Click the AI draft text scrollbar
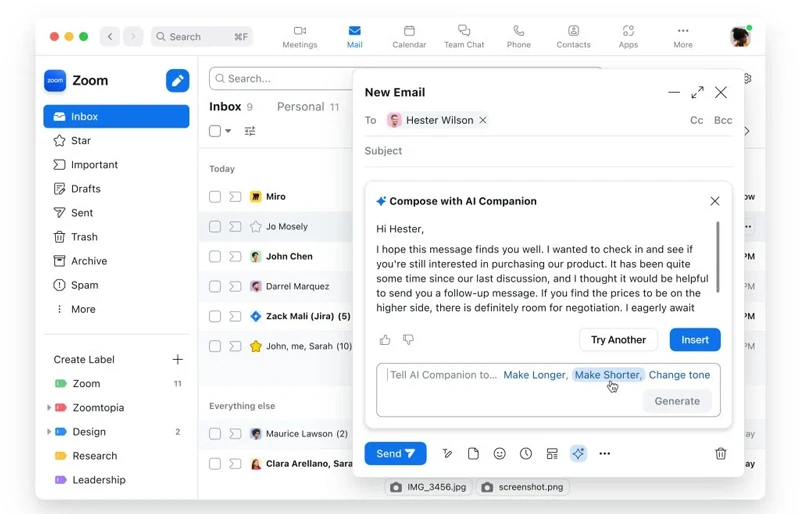This screenshot has width=800, height=514. pyautogui.click(x=718, y=257)
